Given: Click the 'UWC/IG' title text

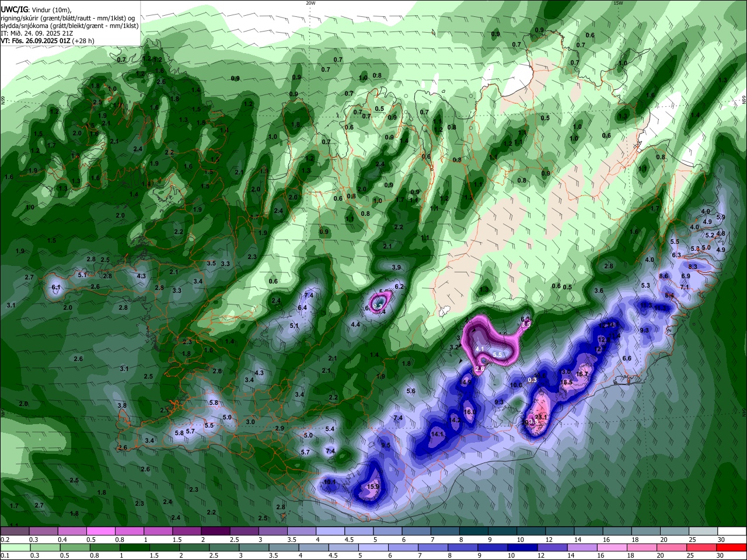Looking at the screenshot, I should pyautogui.click(x=13, y=9).
